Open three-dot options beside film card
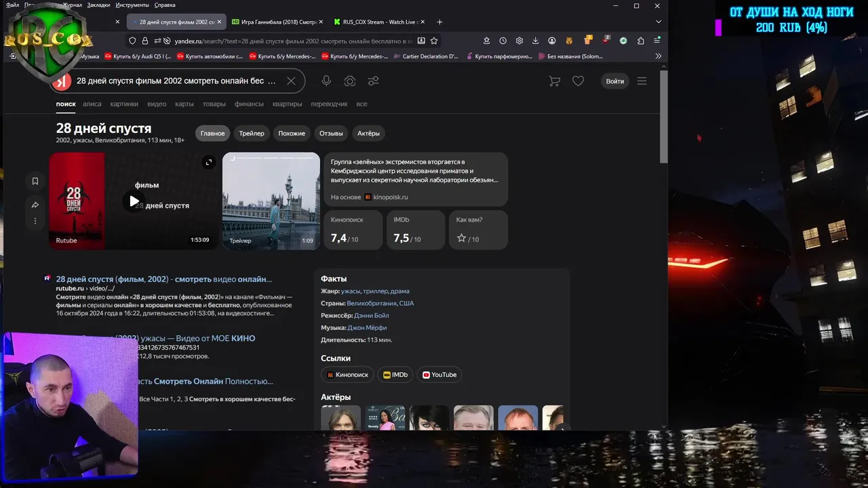 tap(35, 221)
